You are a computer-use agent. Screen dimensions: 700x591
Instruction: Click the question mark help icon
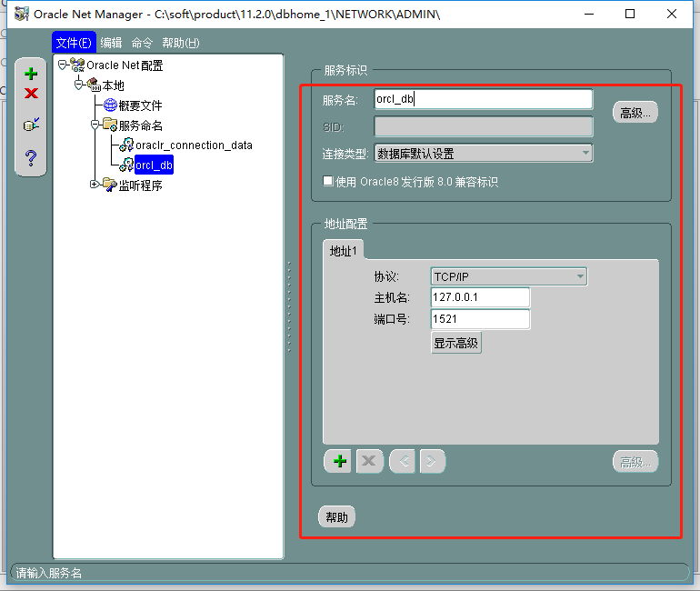(x=31, y=158)
